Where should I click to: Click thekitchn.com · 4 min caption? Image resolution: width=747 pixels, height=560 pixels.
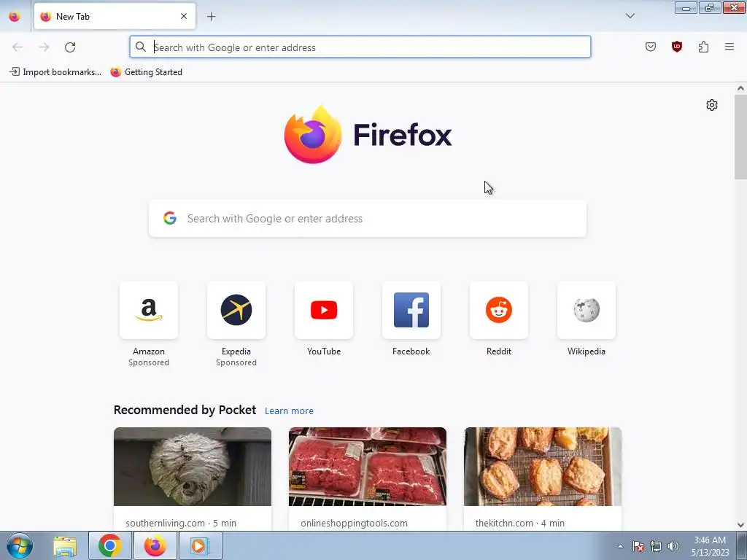tap(519, 524)
